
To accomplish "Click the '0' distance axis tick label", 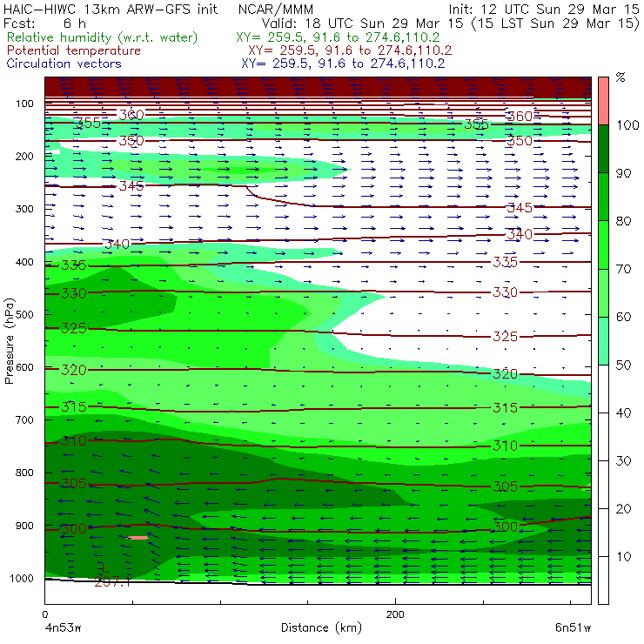I will point(44,614).
